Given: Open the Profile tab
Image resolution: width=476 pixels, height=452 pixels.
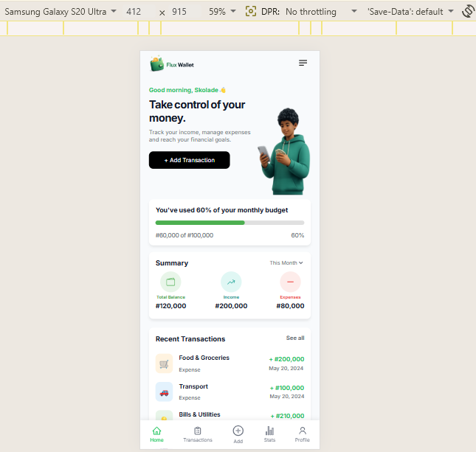Looking at the screenshot, I should click(303, 434).
